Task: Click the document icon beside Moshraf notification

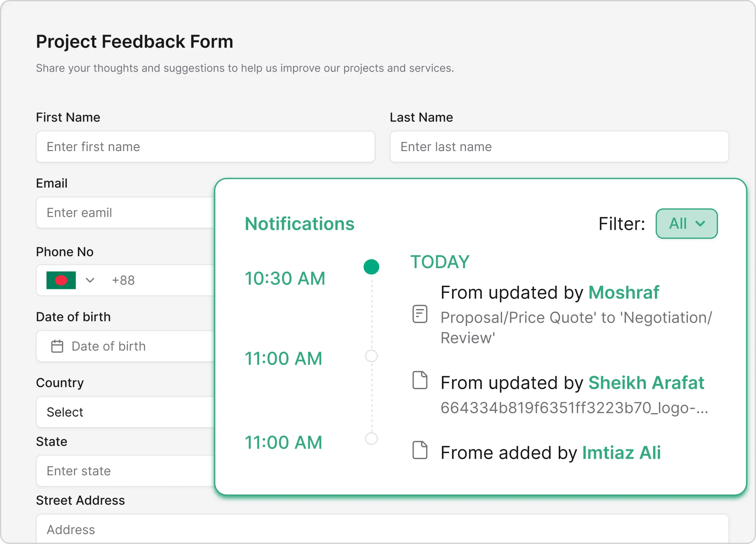Action: pyautogui.click(x=420, y=314)
